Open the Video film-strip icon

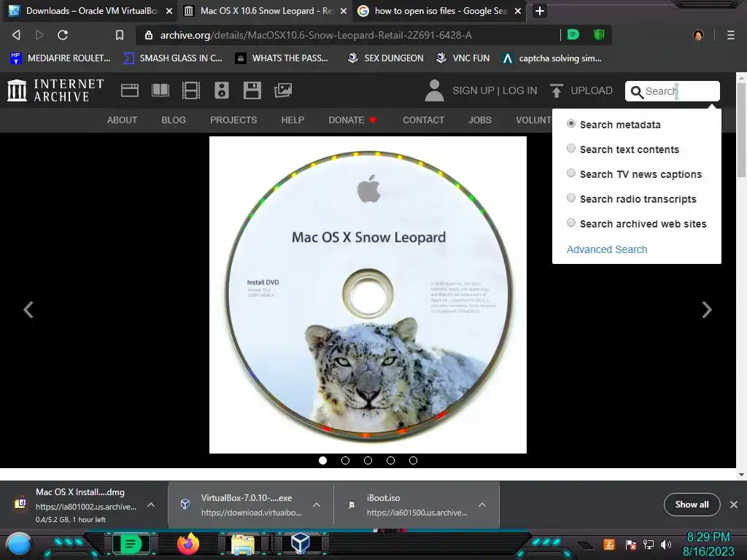pyautogui.click(x=191, y=90)
